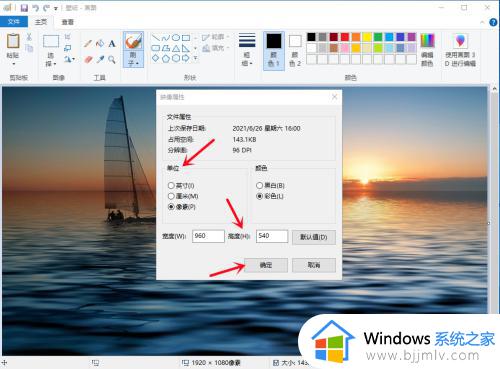This screenshot has width=500, height=369.
Task: Open the shape Outline dropdown
Action: tap(215, 37)
